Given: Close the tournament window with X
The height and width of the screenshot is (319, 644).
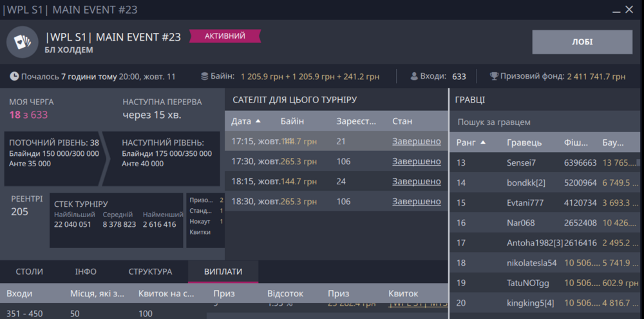Looking at the screenshot, I should (629, 10).
